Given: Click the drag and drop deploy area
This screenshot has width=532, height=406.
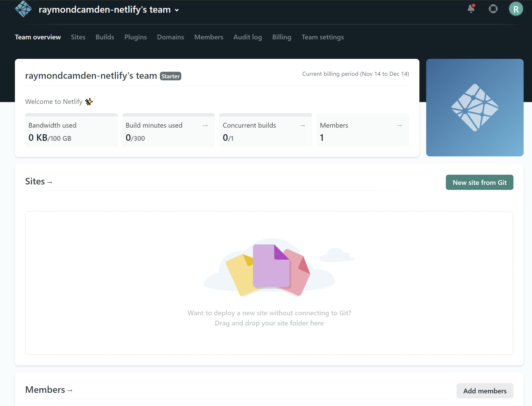Looking at the screenshot, I should [269, 283].
